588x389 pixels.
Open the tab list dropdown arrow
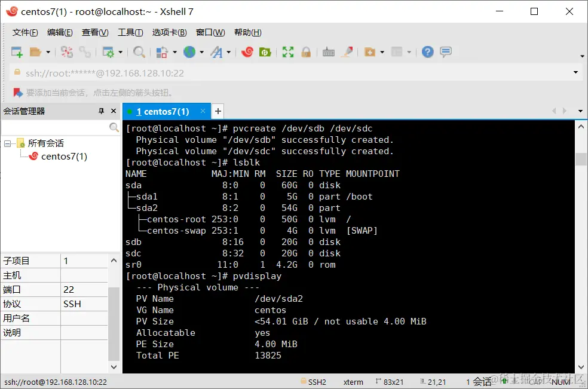pos(580,111)
